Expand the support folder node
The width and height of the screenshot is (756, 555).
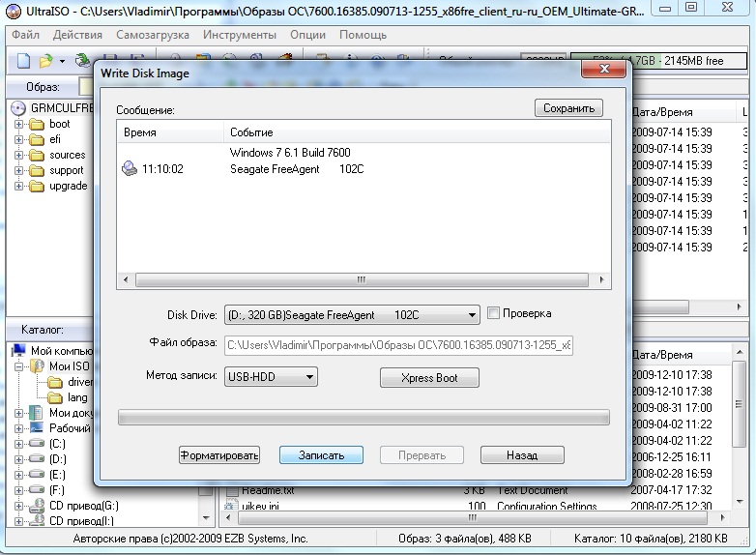click(x=18, y=171)
